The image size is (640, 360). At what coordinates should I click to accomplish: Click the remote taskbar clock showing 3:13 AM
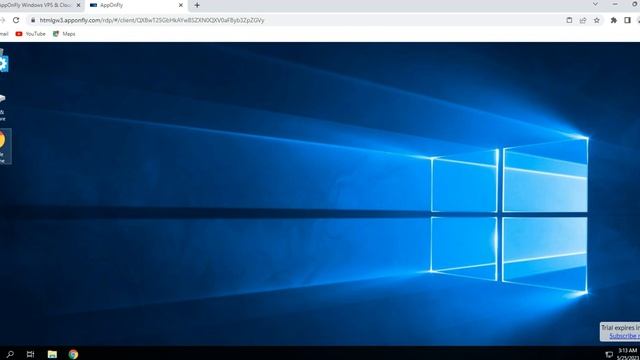(628, 353)
